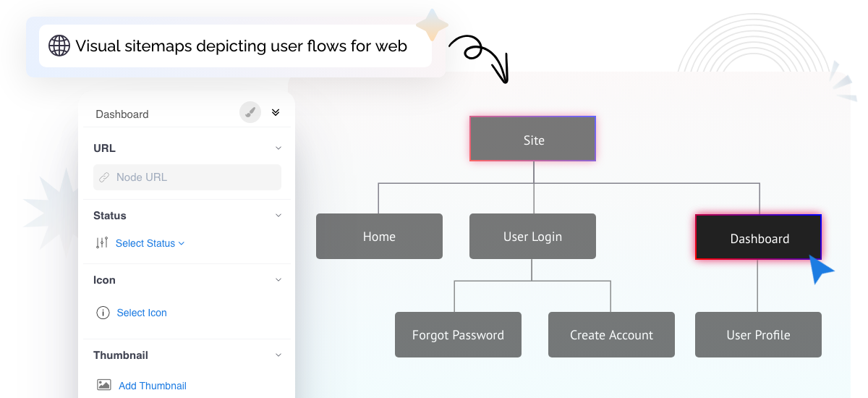
Task: Select the Home node
Action: 379,236
